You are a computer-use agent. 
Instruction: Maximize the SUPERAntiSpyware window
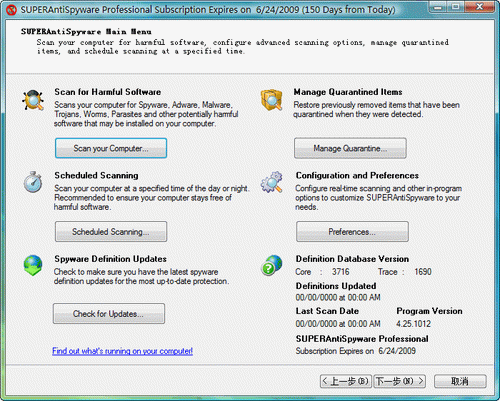pos(456,7)
